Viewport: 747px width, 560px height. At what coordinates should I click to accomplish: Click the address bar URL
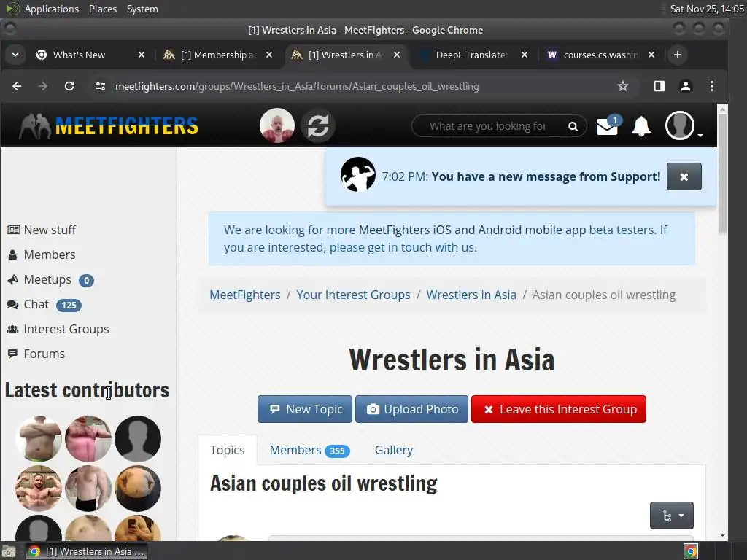click(297, 86)
